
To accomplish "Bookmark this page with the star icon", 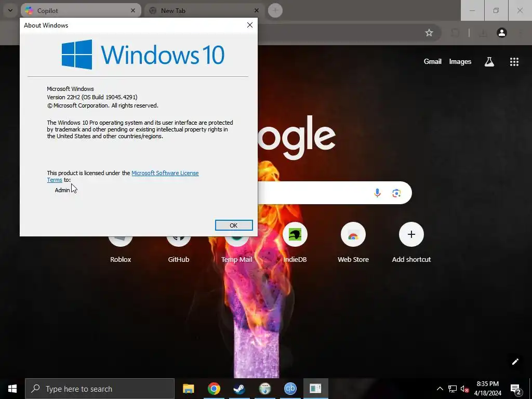I will (x=429, y=33).
